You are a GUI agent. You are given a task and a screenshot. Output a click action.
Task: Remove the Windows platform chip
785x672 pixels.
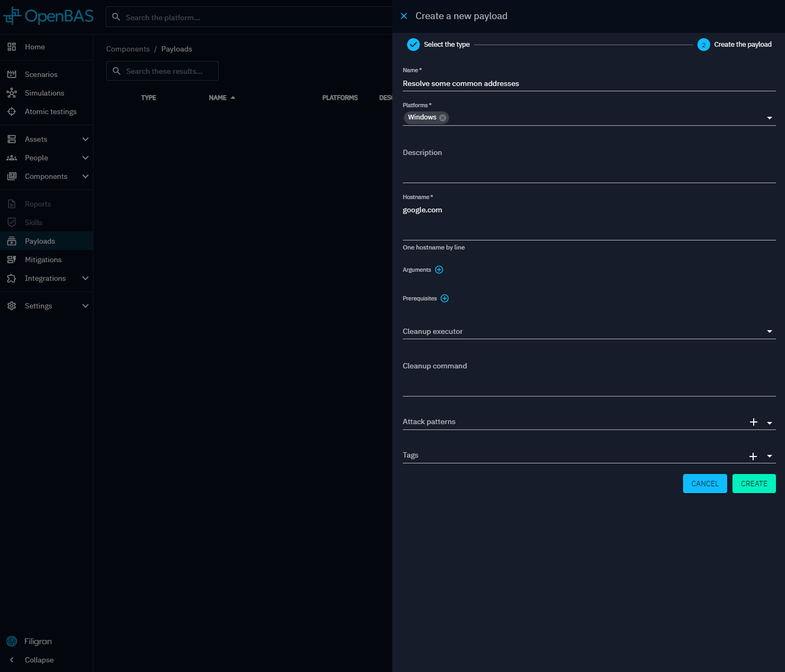click(443, 118)
